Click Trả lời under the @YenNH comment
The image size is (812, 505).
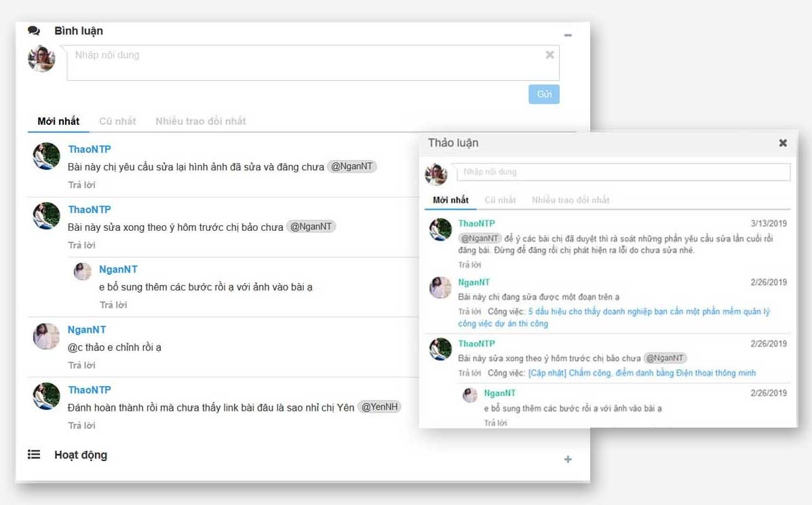click(x=81, y=426)
